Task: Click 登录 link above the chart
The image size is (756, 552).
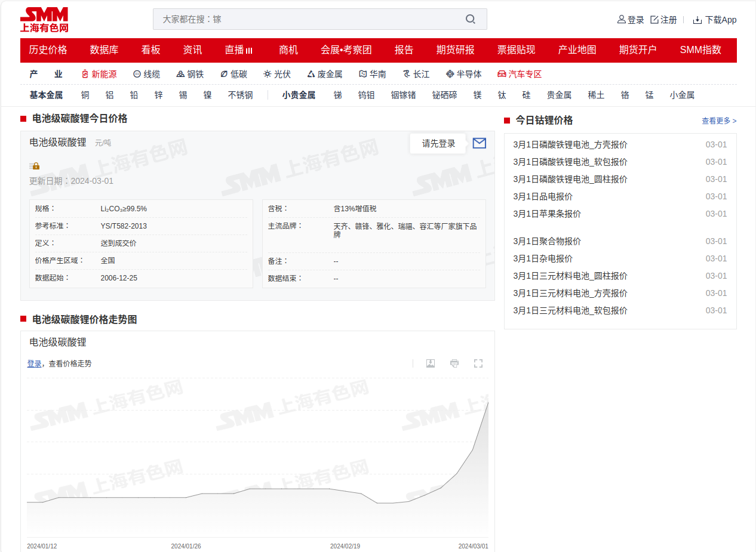Action: coord(34,363)
